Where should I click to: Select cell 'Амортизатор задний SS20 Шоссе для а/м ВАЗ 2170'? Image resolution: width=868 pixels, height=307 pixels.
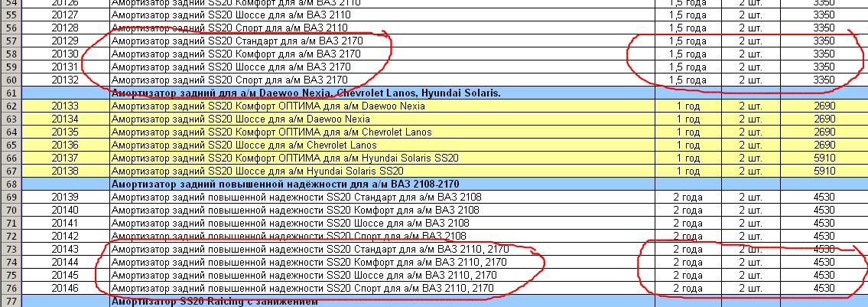pos(382,67)
